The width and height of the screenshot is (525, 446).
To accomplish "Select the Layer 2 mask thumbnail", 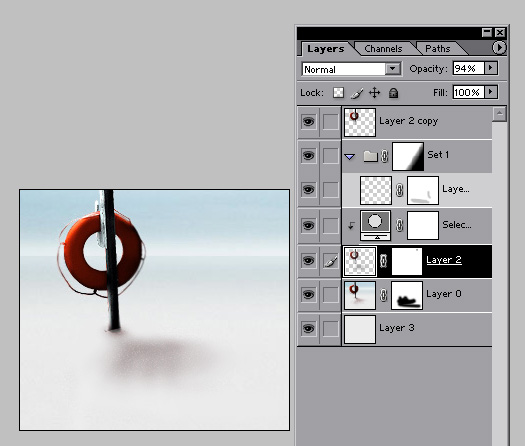I will (407, 262).
